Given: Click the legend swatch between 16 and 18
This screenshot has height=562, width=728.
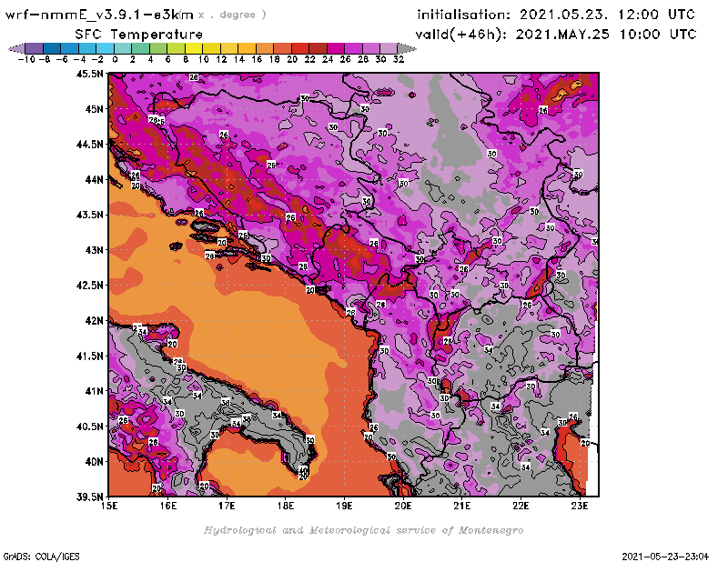Looking at the screenshot, I should coord(265,48).
